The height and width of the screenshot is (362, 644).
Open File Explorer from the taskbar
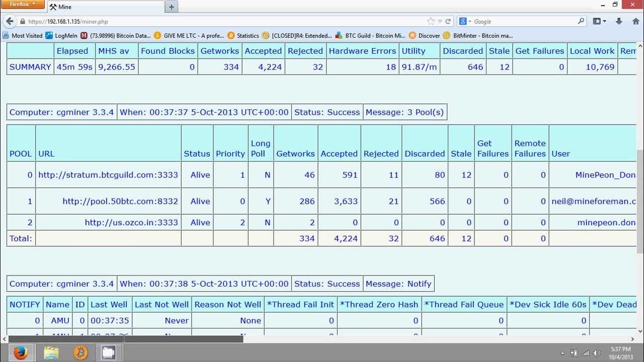click(51, 352)
